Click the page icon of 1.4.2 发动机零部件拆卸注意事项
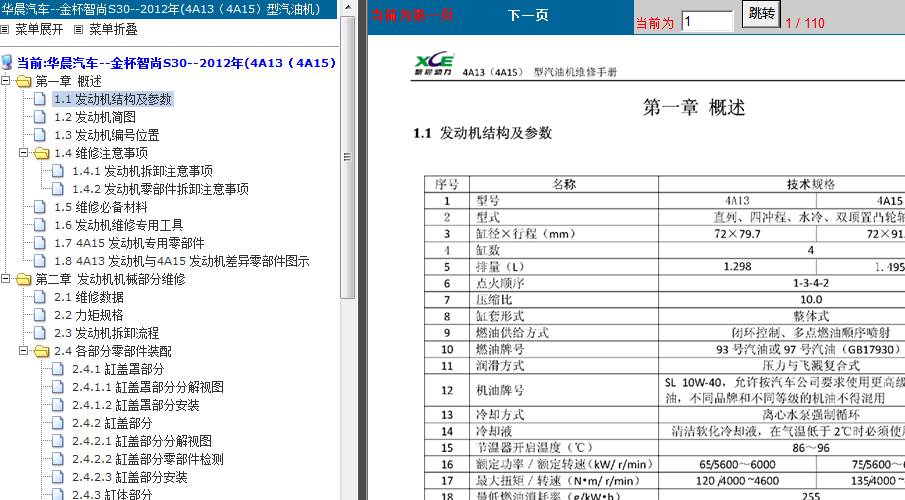 pyautogui.click(x=58, y=189)
